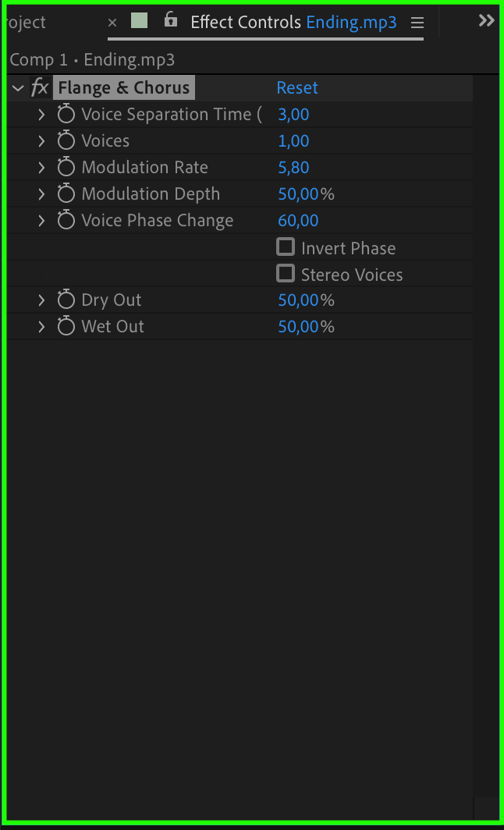Toggle the Dry Out stopwatch icon
504x830 pixels.
[66, 300]
